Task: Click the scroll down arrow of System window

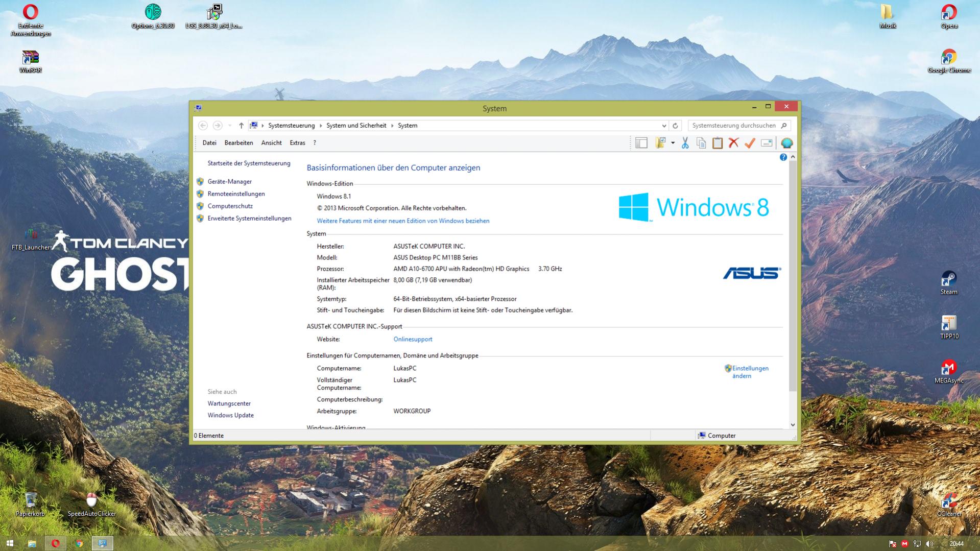Action: click(x=793, y=425)
